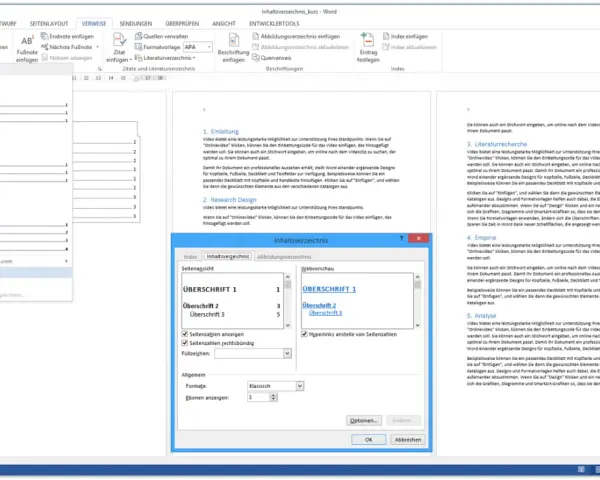The height and width of the screenshot is (480, 600).
Task: Click Abbildungsverzeichnis einfügen
Action: [296, 36]
